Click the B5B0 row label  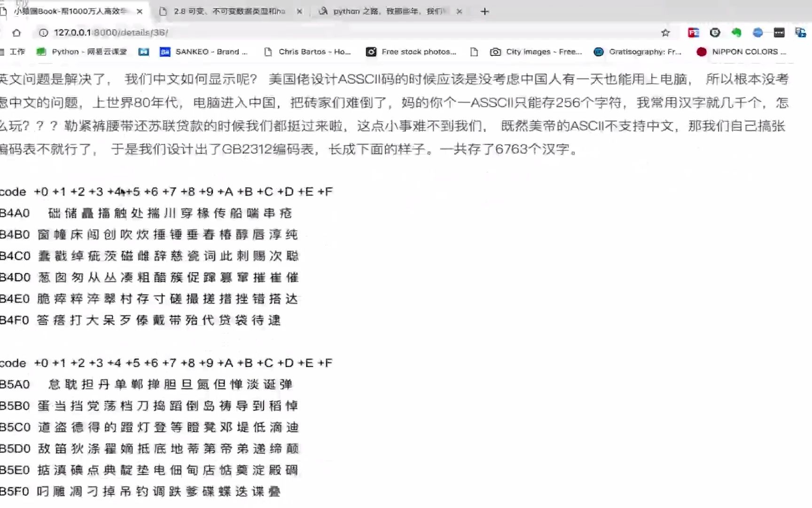click(x=15, y=406)
